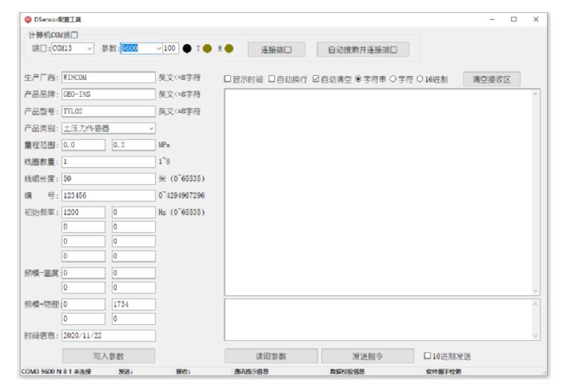Click the 线缆长度 50 field

tap(109, 179)
